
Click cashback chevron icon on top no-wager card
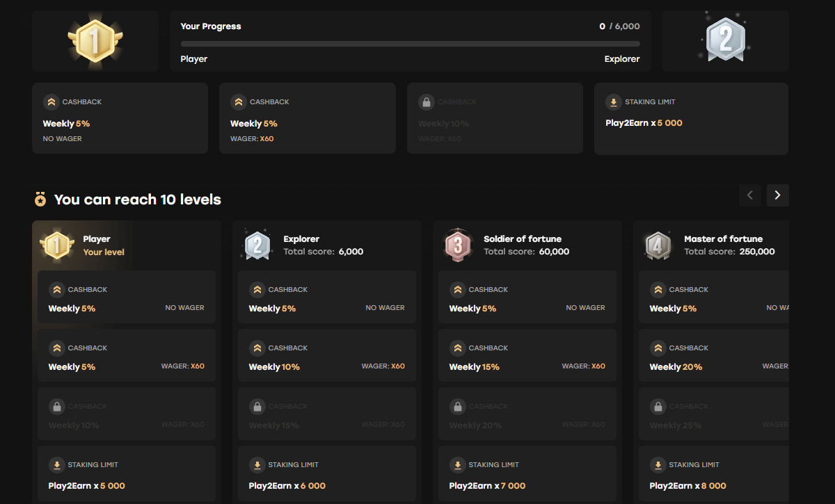click(51, 102)
